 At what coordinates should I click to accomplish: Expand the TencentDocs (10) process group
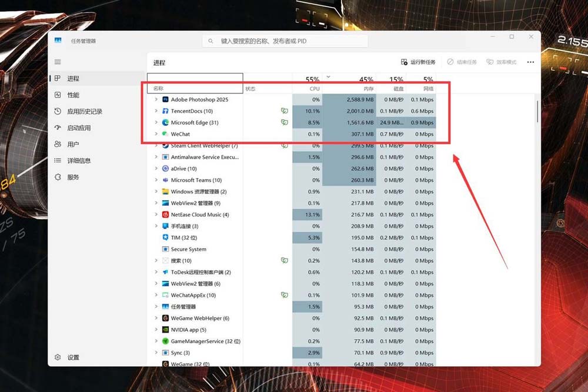(156, 111)
